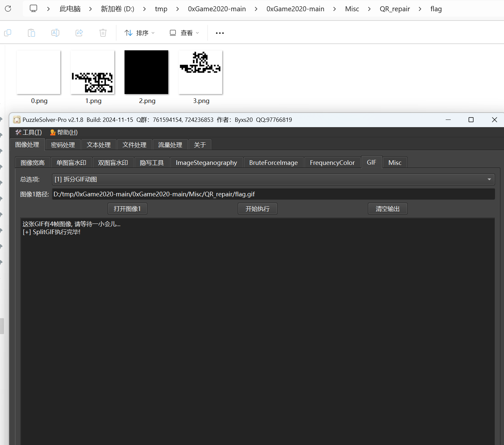Open the 帮助(H) menu
Viewport: 504px width, 445px height.
tap(64, 132)
